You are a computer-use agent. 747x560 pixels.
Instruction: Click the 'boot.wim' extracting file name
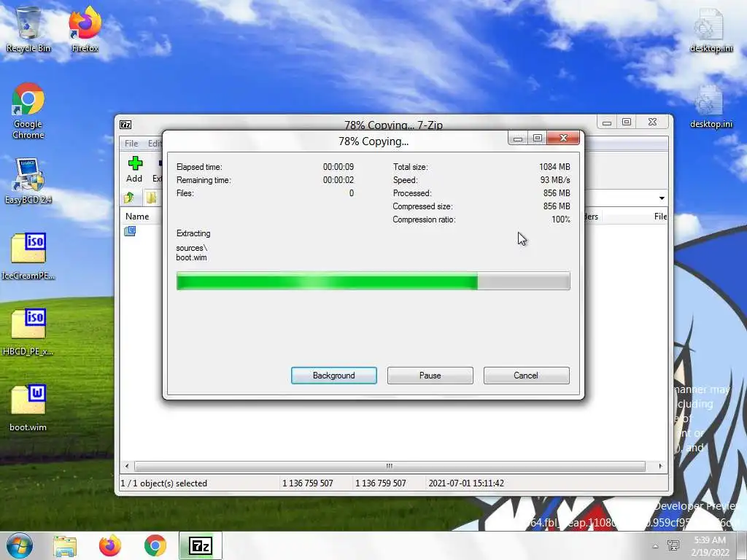pos(192,257)
